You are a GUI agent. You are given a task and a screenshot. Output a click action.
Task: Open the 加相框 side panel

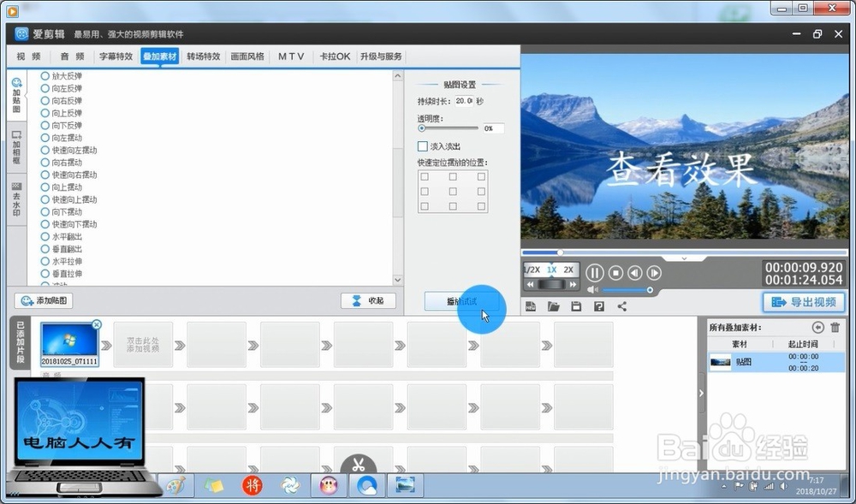16,148
